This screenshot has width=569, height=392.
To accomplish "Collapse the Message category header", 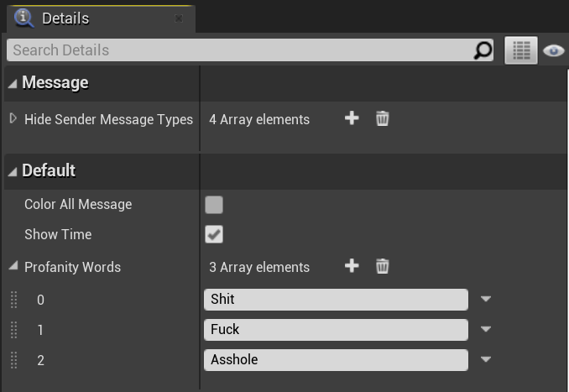I will [13, 83].
